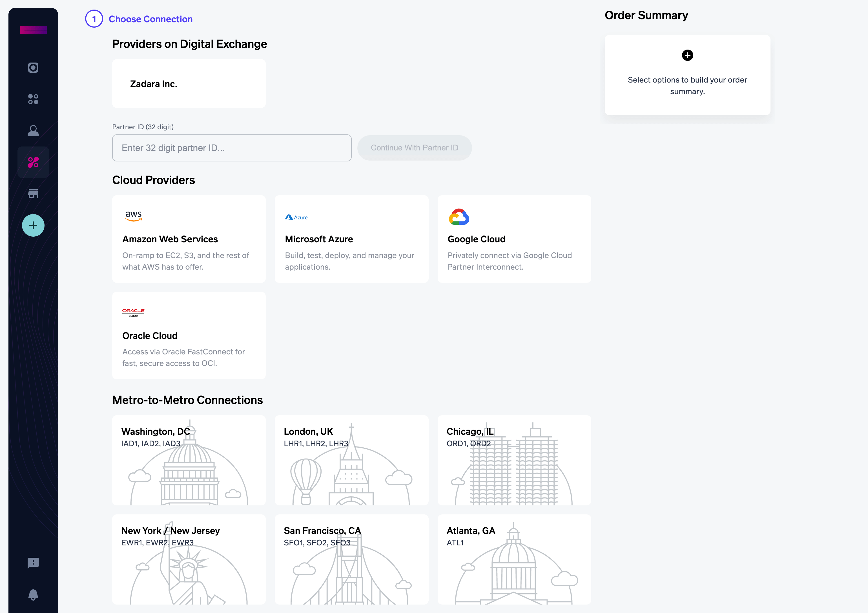Open the notifications bell icon

(x=33, y=594)
